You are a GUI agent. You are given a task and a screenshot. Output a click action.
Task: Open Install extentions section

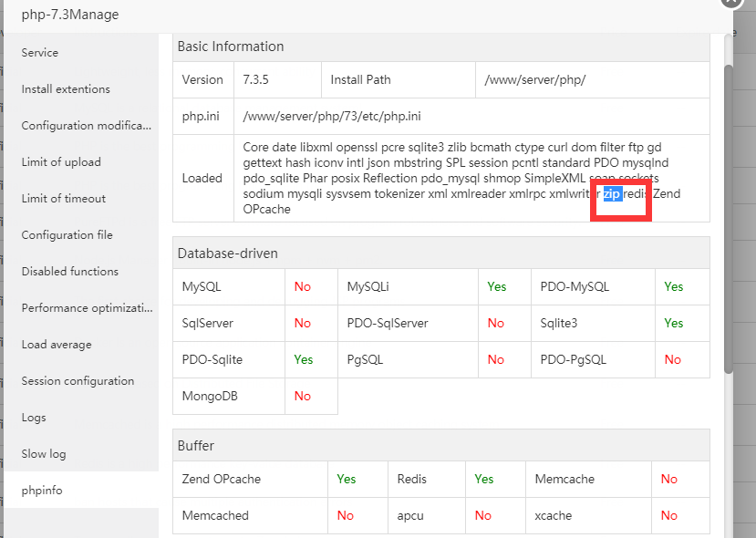point(66,89)
